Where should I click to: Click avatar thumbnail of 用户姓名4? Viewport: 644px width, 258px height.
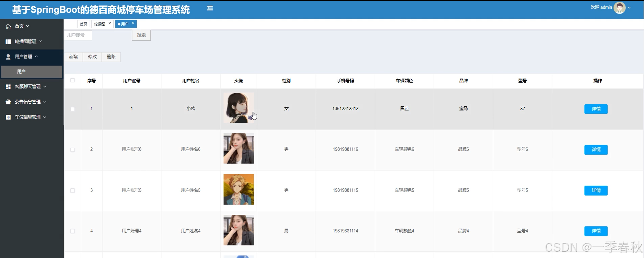point(239,230)
